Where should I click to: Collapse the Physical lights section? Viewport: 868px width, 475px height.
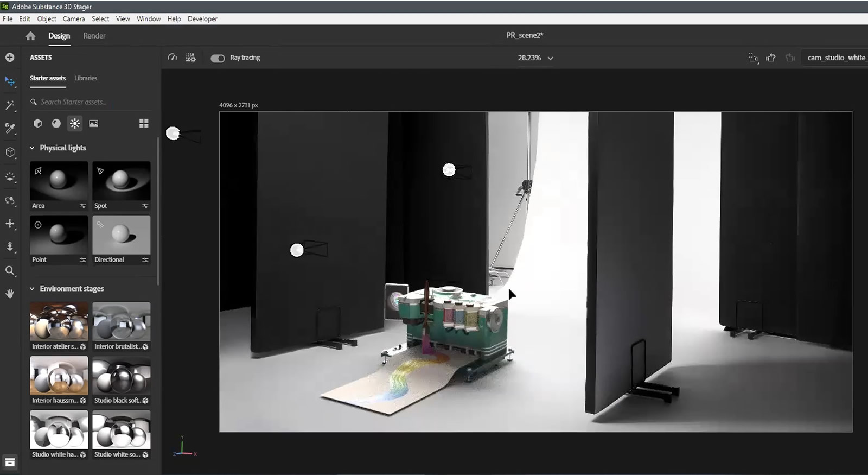point(32,148)
